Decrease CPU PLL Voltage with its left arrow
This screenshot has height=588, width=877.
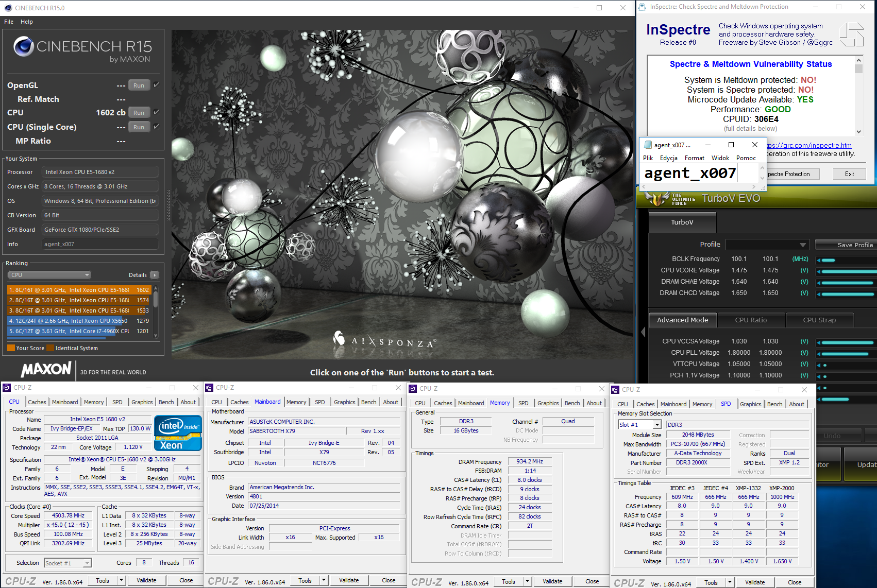(x=818, y=354)
